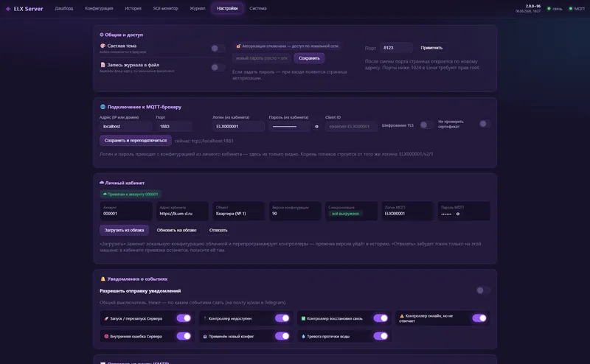
Task: Enable the Запись журнала в файл toggle
Action: (218, 67)
